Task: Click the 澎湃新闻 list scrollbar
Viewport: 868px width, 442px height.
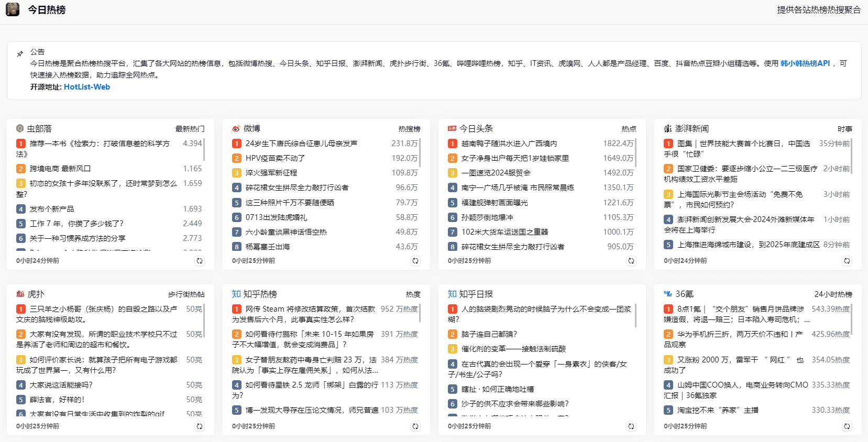Action: (x=851, y=156)
